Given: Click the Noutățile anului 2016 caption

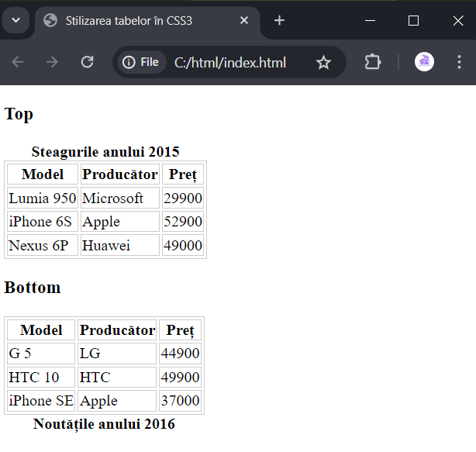Looking at the screenshot, I should [x=104, y=424].
